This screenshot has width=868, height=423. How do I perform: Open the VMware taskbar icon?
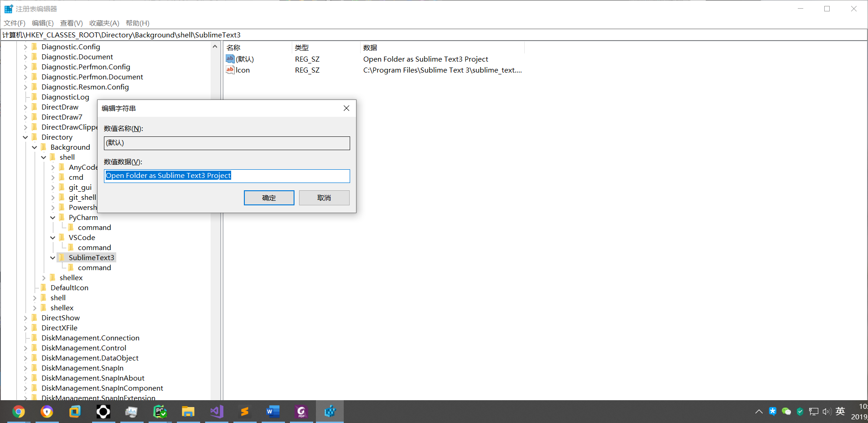point(75,412)
